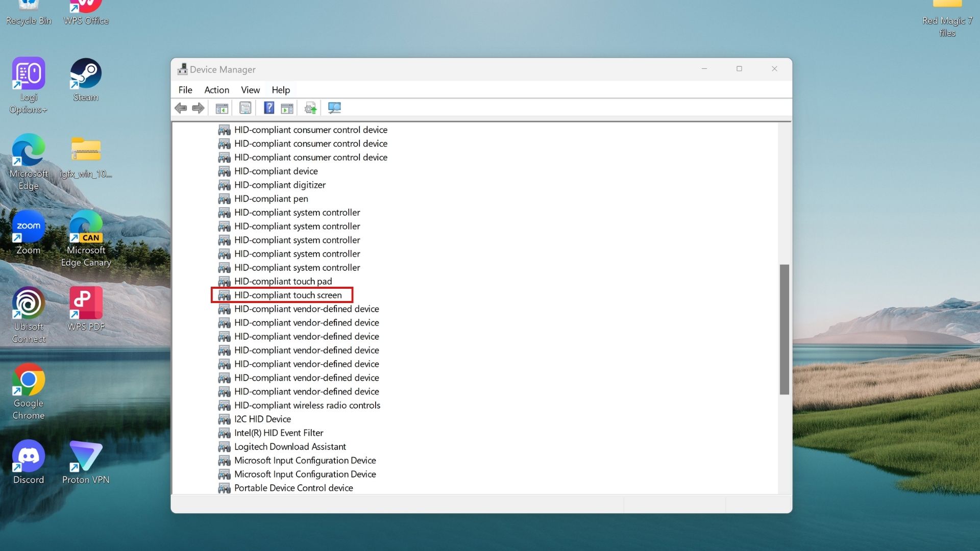Click the I2C HID Device entry

click(262, 418)
